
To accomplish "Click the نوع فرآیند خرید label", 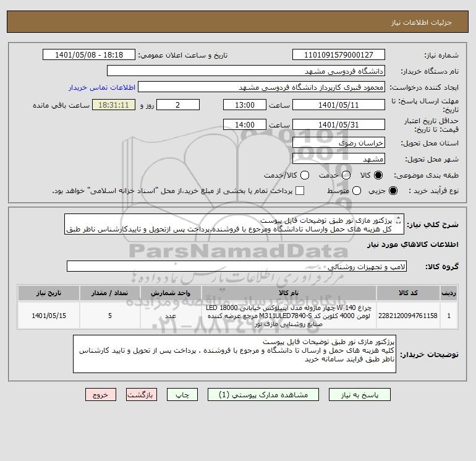I will pos(433,191).
